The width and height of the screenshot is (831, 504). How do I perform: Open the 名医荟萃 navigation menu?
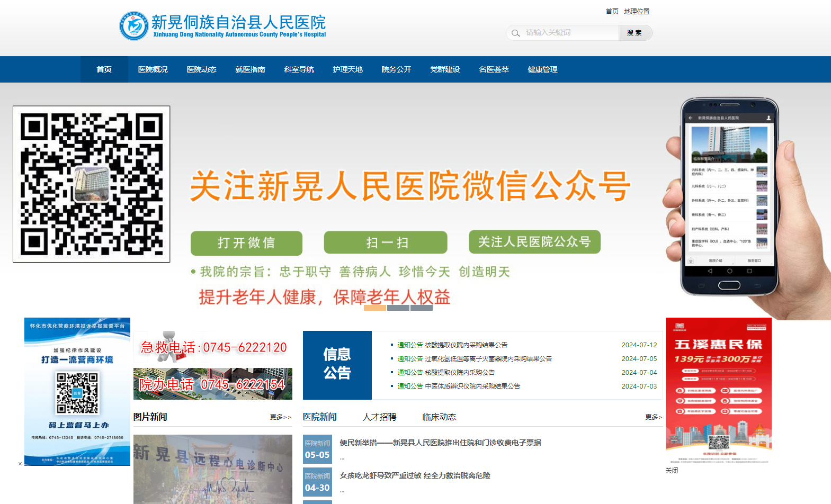[494, 69]
